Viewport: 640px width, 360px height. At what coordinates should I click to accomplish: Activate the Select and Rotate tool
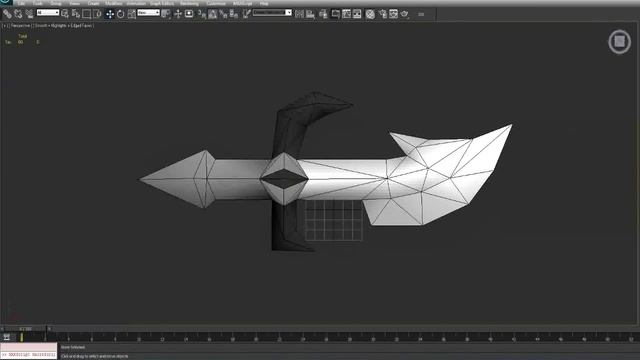[x=121, y=14]
